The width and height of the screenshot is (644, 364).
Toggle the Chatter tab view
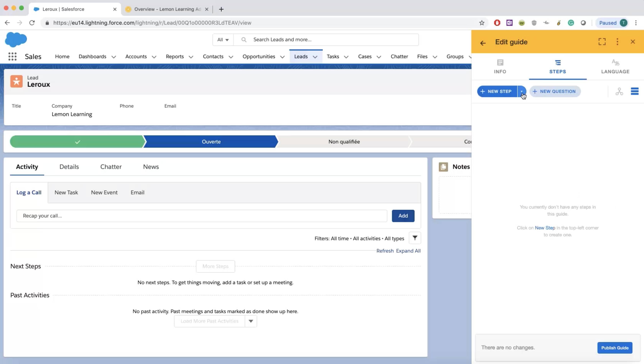click(x=111, y=166)
